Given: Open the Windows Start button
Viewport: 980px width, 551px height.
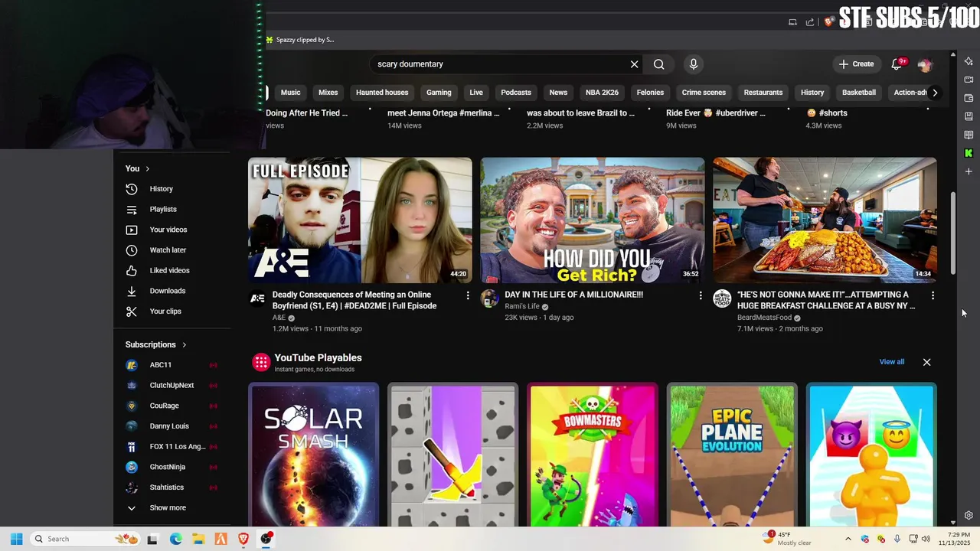Looking at the screenshot, I should 16,539.
